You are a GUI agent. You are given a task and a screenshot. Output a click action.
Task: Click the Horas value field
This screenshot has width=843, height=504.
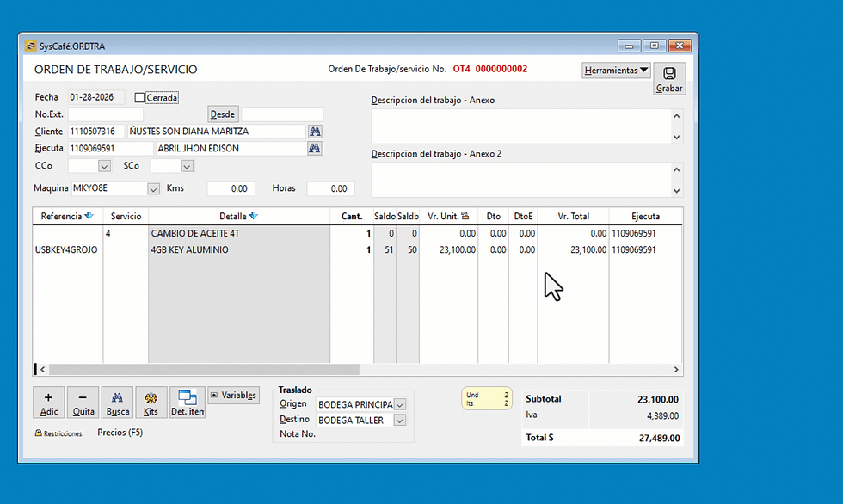click(x=330, y=188)
